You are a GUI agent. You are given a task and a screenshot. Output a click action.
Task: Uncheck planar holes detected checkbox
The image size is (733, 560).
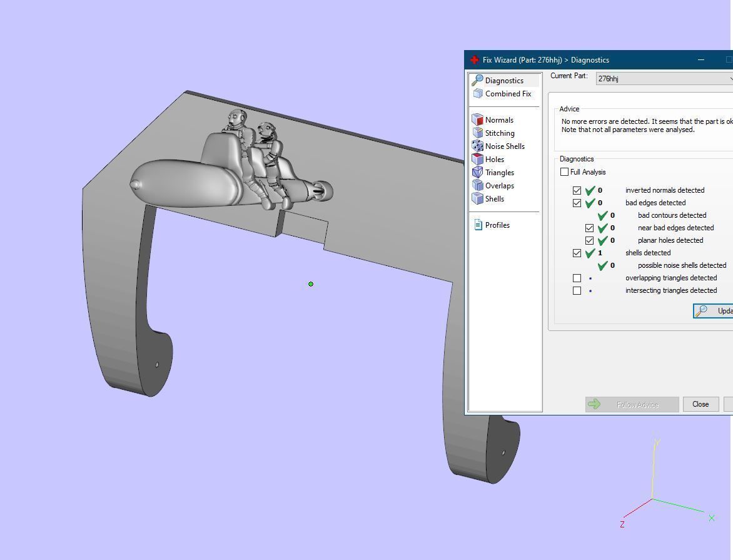point(590,240)
